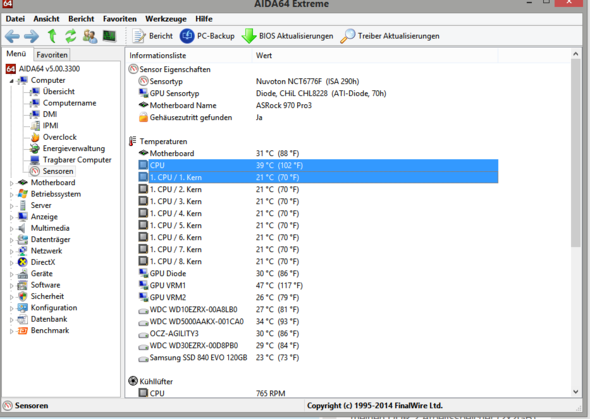Expand the Datenträger tree node
Viewport: 590px width, 419px height.
click(11, 240)
